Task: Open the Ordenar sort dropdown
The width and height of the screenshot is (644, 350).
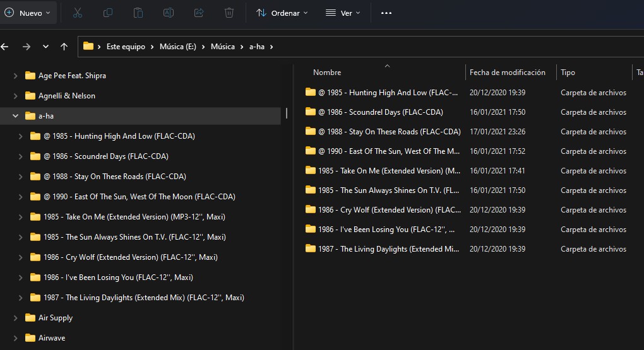Action: [282, 13]
